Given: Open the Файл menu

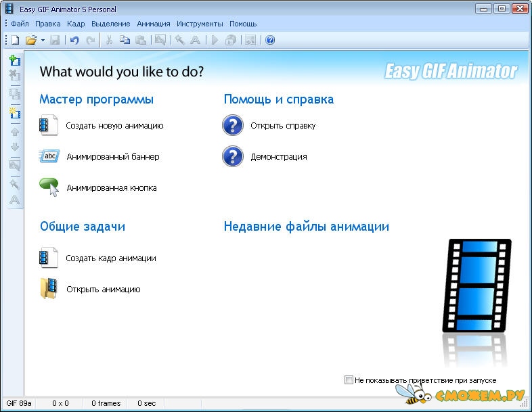Looking at the screenshot, I should tap(20, 24).
